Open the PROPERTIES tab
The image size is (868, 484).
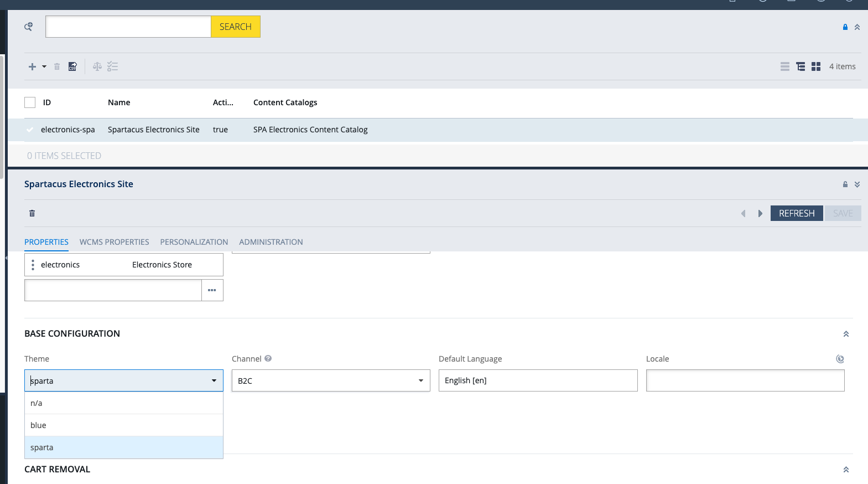(46, 242)
